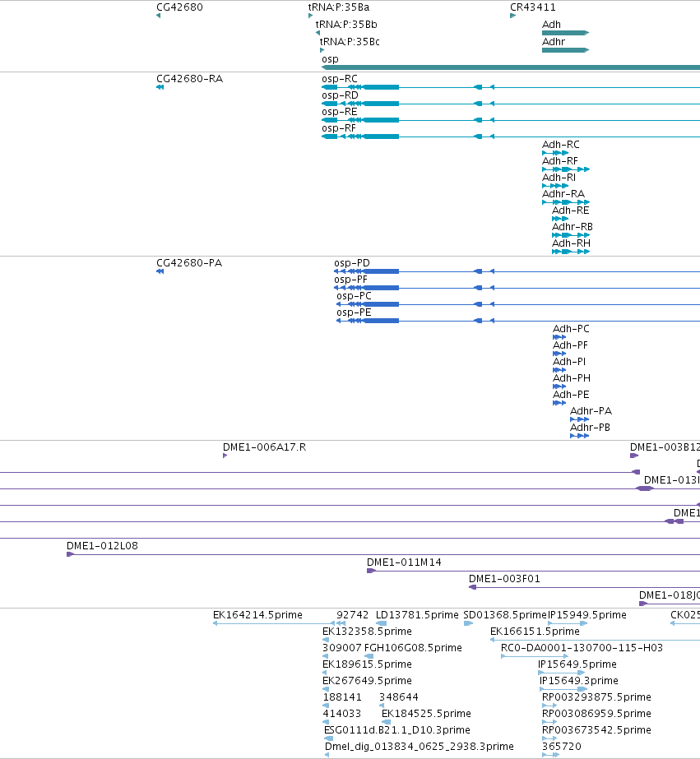
Task: Click the IP15949.5prime EST label
Action: (x=587, y=615)
